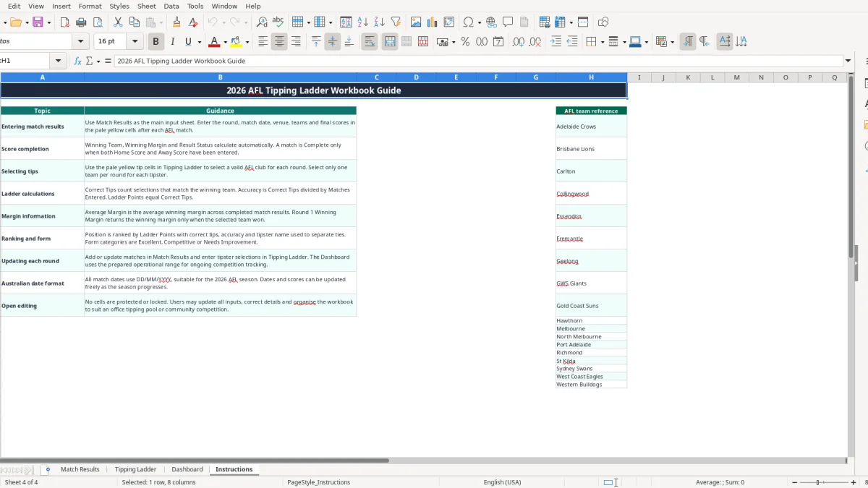The width and height of the screenshot is (868, 488).
Task: Open the Data menu
Action: coord(171,6)
